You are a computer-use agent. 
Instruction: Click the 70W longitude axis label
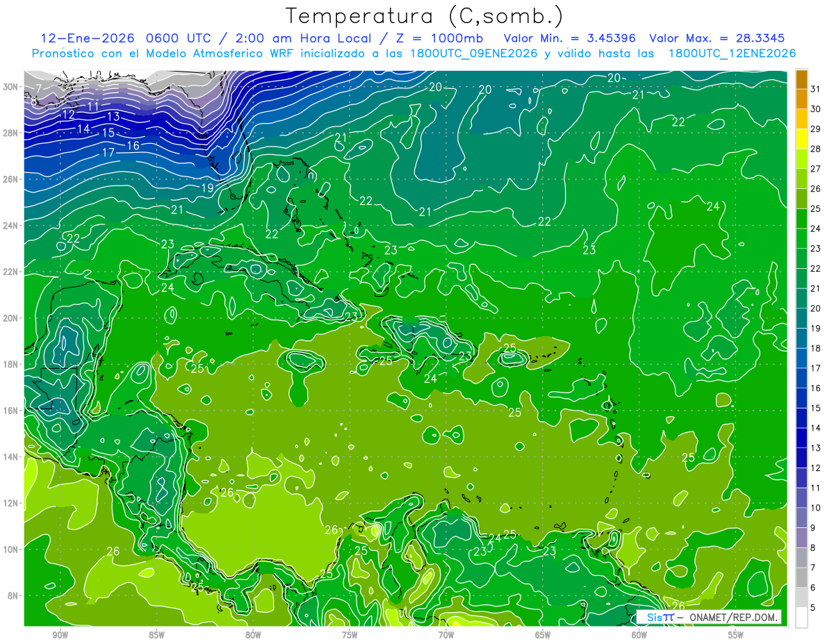click(446, 635)
